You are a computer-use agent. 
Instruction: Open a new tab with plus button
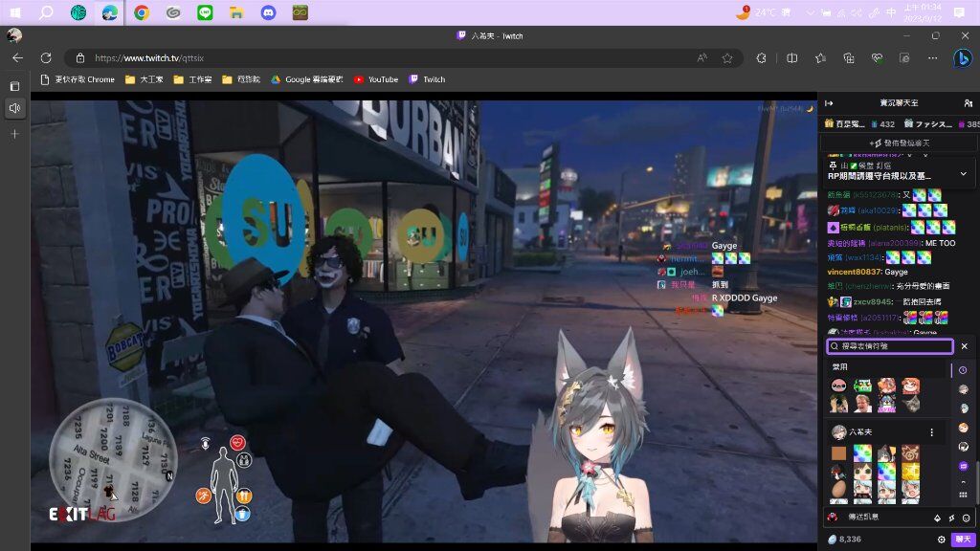[15, 134]
